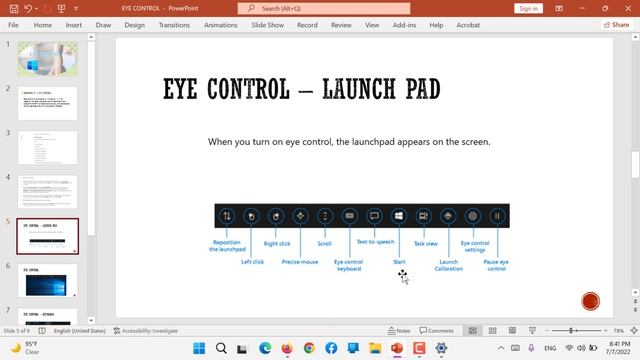
Task: Save the presentation from the quick access toolbar
Action: [13, 8]
